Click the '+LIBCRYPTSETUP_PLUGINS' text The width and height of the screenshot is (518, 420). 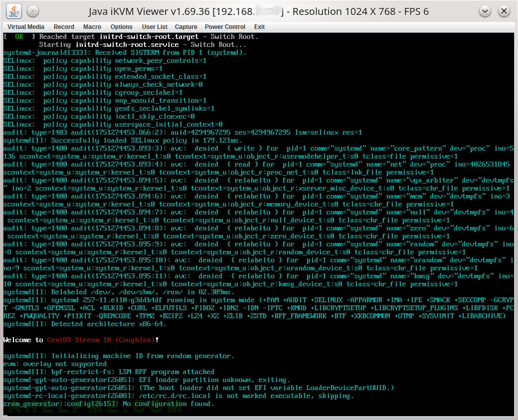[414, 308]
